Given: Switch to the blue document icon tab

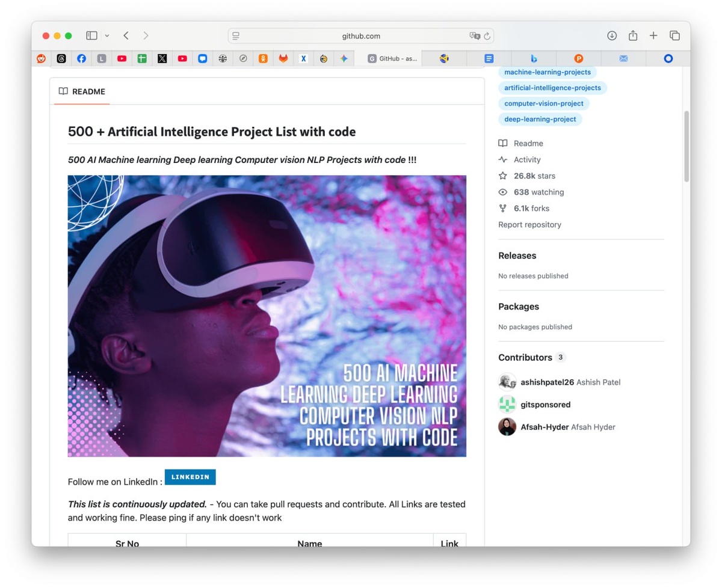Looking at the screenshot, I should [489, 58].
